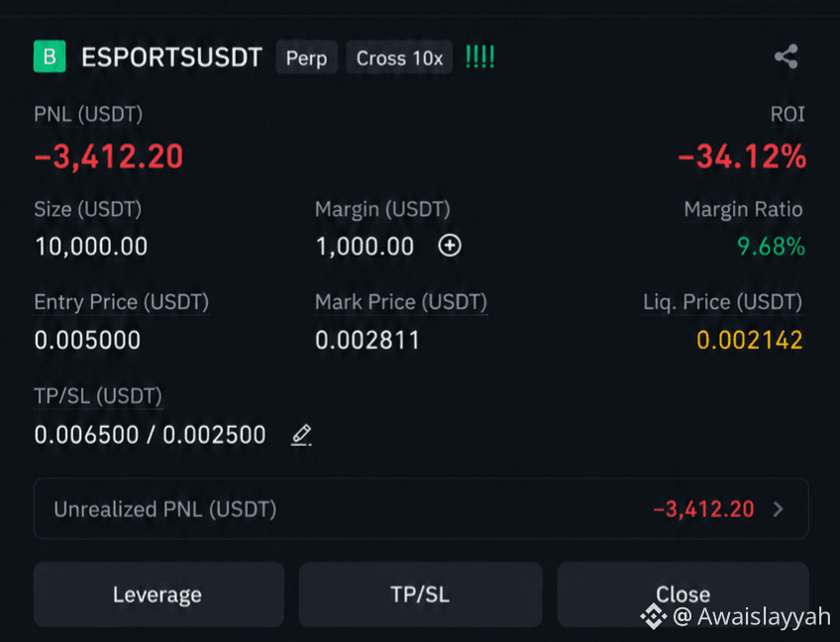
Task: Click the share icon at top right
Action: click(x=786, y=56)
